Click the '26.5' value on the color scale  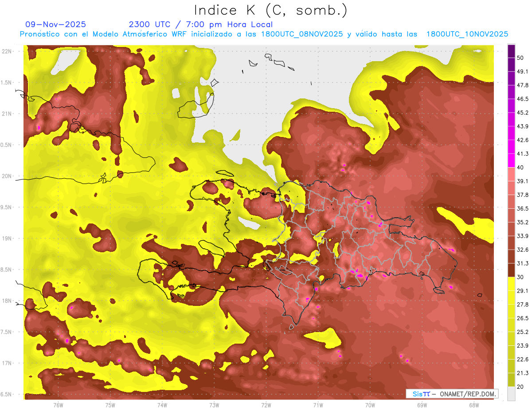(x=523, y=318)
